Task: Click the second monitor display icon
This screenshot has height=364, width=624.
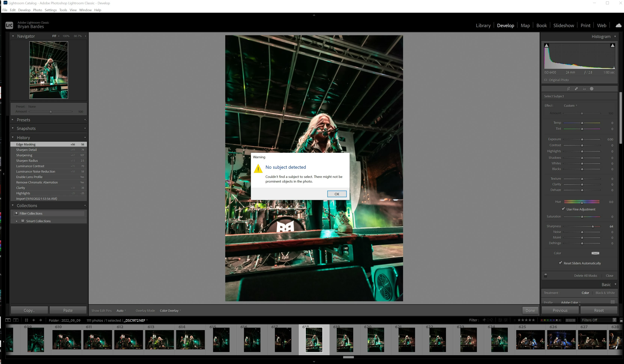Action: (x=16, y=320)
